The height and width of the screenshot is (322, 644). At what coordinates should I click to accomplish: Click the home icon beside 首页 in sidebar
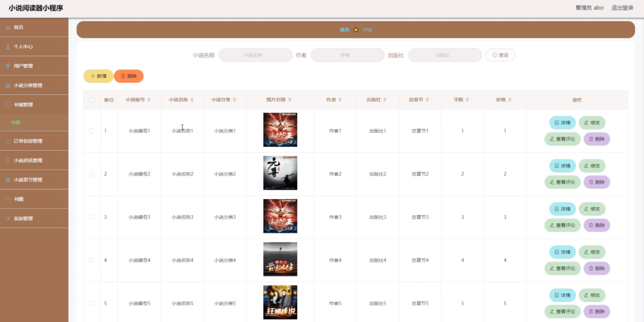coord(8,28)
